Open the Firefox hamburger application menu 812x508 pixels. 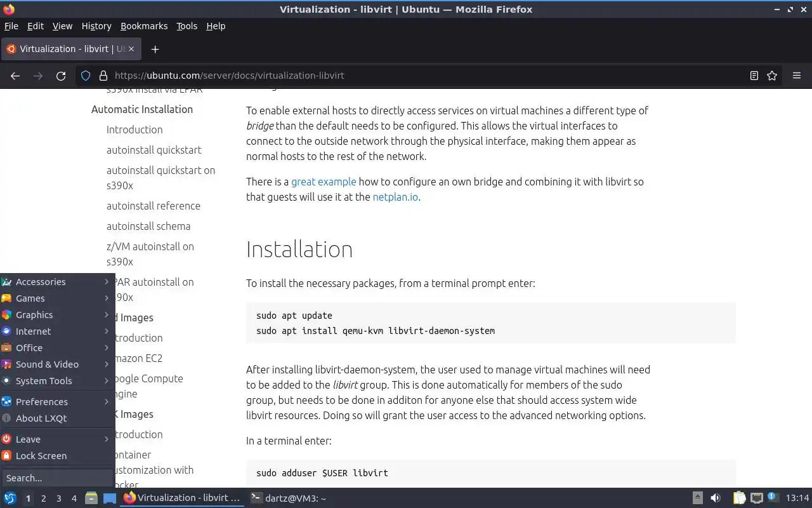click(797, 76)
